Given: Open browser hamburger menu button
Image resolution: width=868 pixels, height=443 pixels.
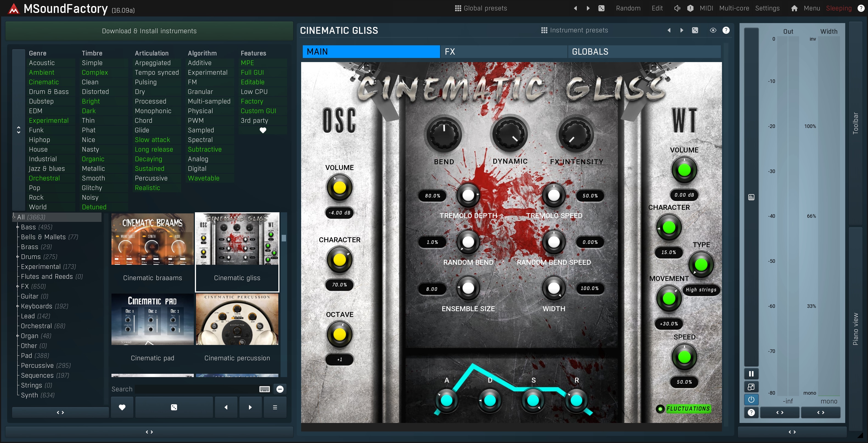Looking at the screenshot, I should (275, 407).
